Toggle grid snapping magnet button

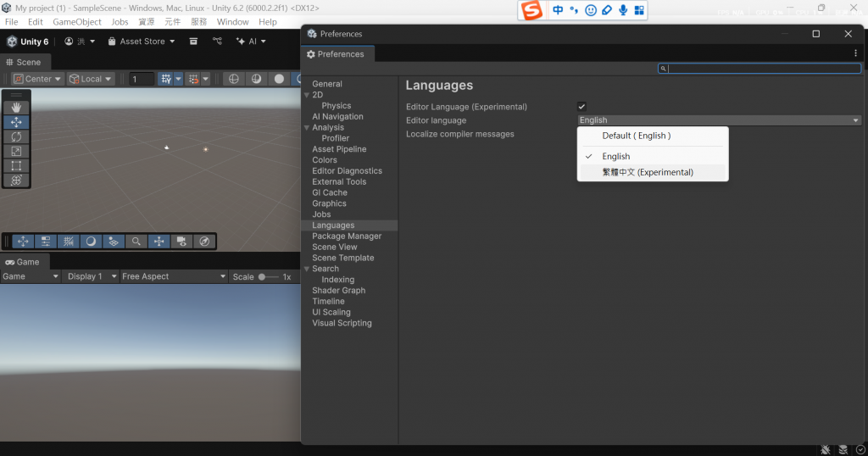193,79
